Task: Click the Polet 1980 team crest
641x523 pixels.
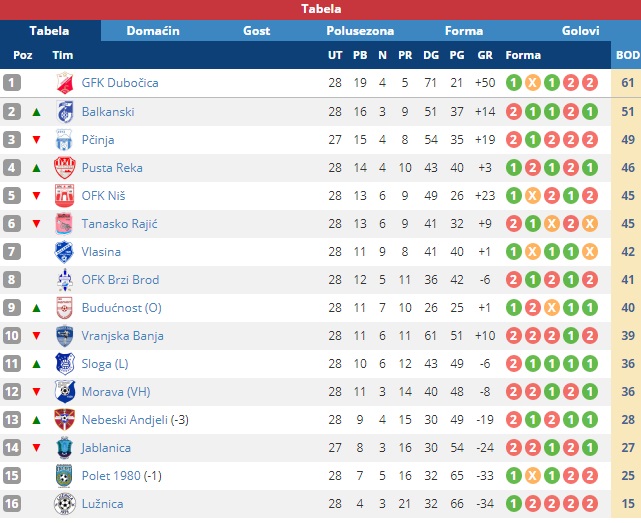Action: click(x=64, y=475)
